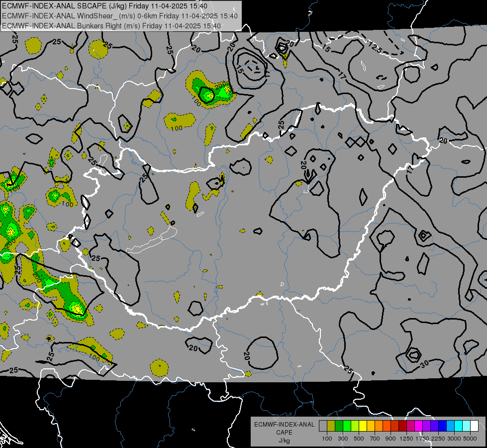Viewport: 487px width, 448px height.
Task: Click the 700 legend scale value
Action: (375, 439)
